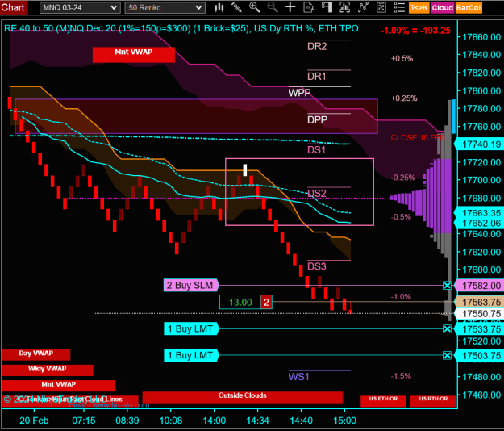Click the bottom Mnt VWAP red label
Image resolution: width=504 pixels, height=431 pixels.
click(58, 386)
